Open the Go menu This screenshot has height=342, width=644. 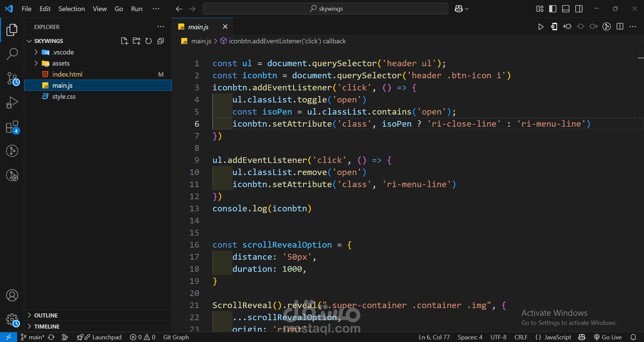(119, 9)
